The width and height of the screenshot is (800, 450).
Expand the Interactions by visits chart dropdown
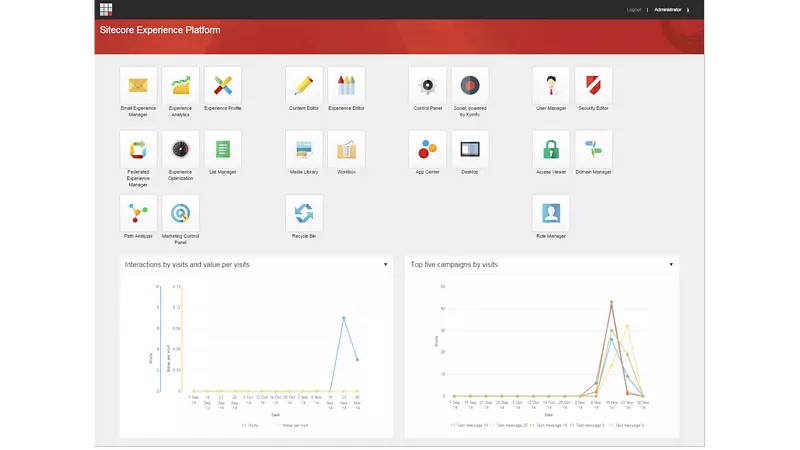pyautogui.click(x=386, y=264)
